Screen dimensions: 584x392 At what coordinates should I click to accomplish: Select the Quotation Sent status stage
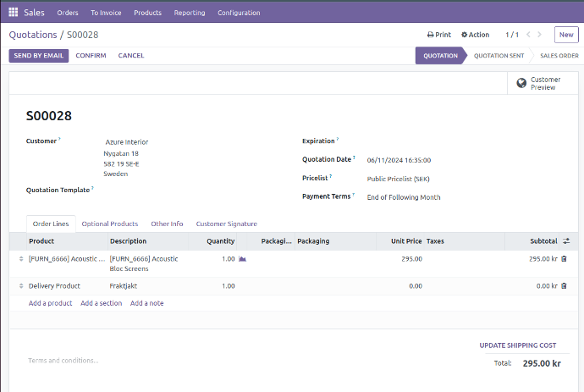click(499, 56)
